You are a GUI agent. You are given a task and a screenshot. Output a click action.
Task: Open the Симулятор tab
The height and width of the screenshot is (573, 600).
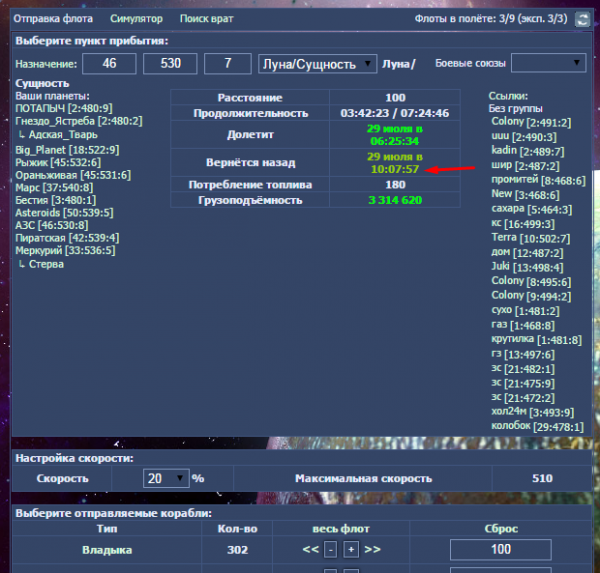click(x=136, y=19)
